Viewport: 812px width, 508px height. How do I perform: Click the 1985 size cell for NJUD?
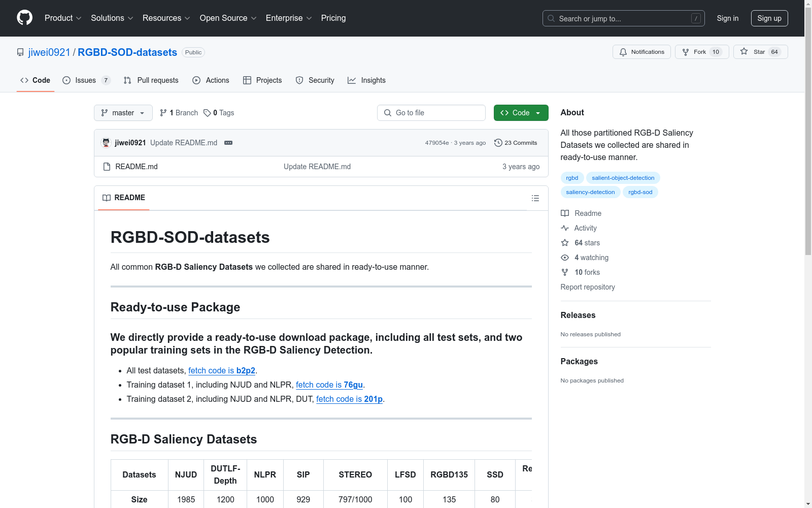(186, 499)
